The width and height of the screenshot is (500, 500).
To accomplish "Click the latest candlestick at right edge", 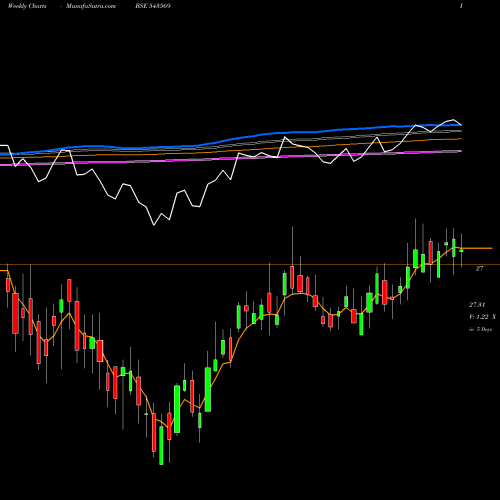I will pyautogui.click(x=462, y=250).
